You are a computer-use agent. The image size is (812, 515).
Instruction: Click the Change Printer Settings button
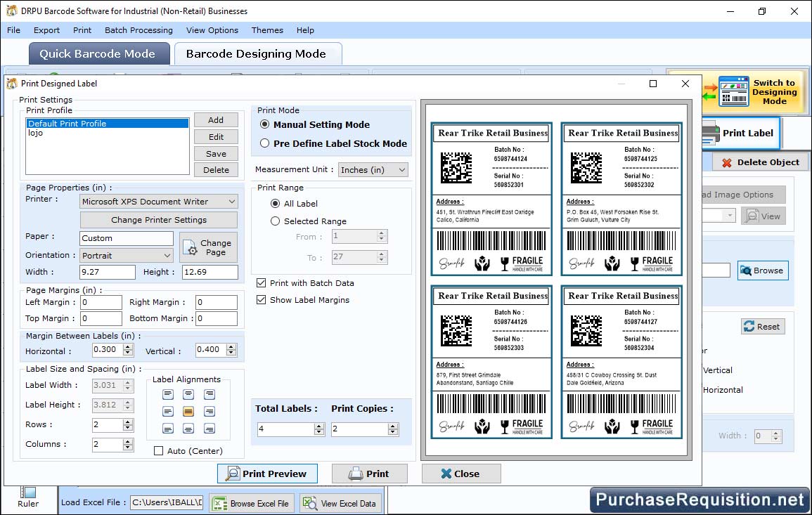pos(159,220)
